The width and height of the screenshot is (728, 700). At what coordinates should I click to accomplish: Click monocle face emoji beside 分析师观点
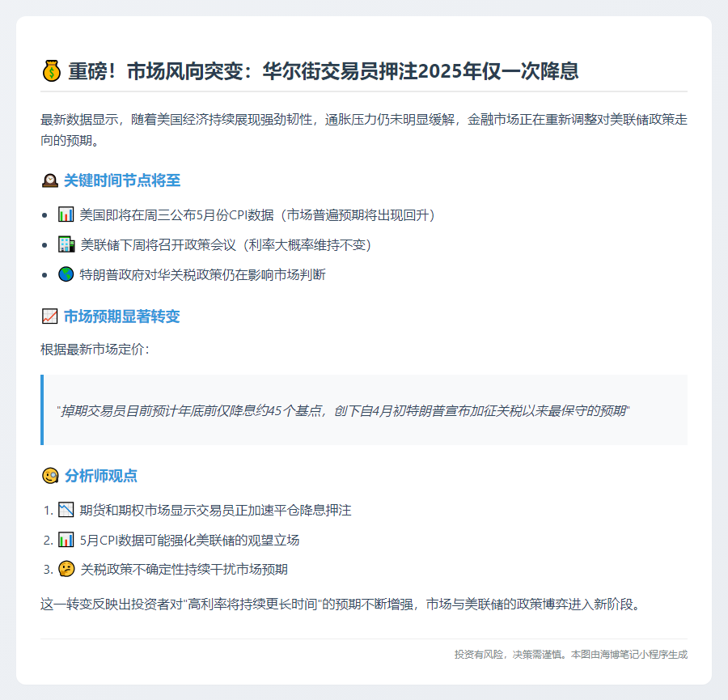click(50, 476)
